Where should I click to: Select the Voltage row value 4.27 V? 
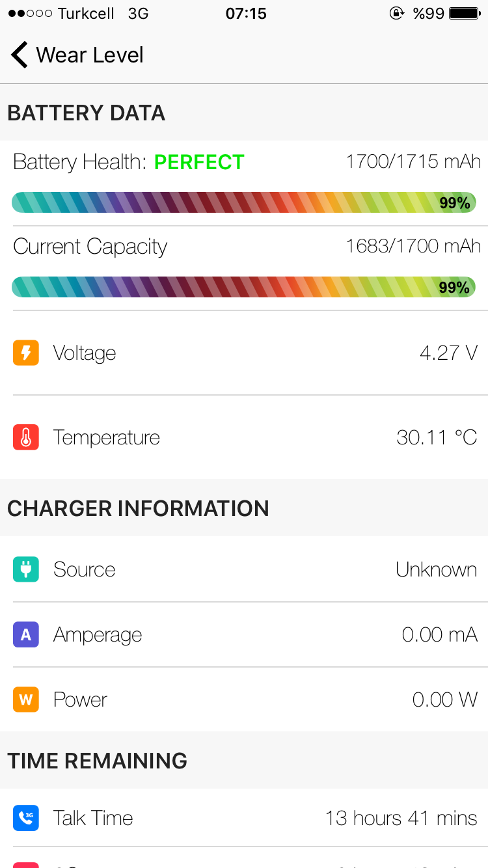pyautogui.click(x=448, y=353)
